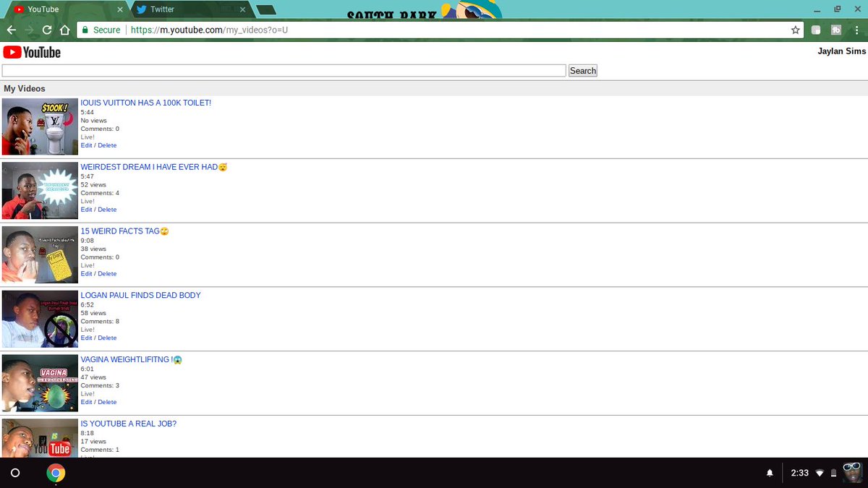Click the Louis Vuitton toilet video thumbnail

click(40, 127)
